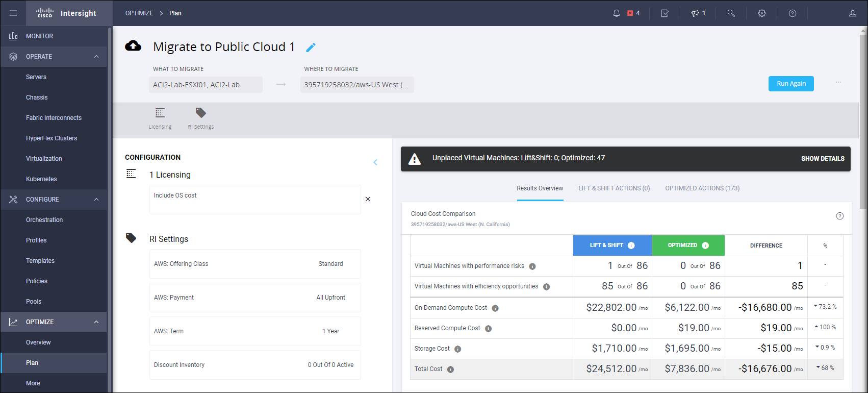Select Plan in the sidebar
The width and height of the screenshot is (868, 393).
[x=54, y=363]
